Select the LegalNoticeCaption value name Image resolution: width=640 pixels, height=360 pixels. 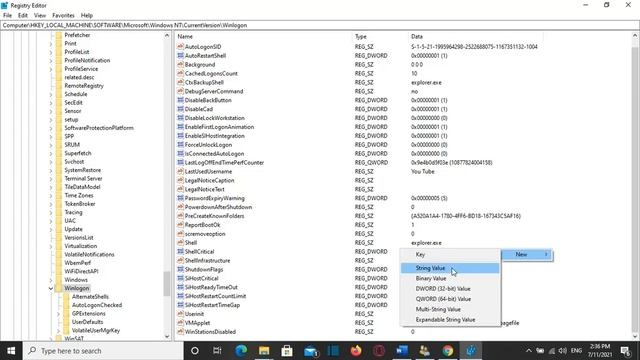pyautogui.click(x=209, y=180)
